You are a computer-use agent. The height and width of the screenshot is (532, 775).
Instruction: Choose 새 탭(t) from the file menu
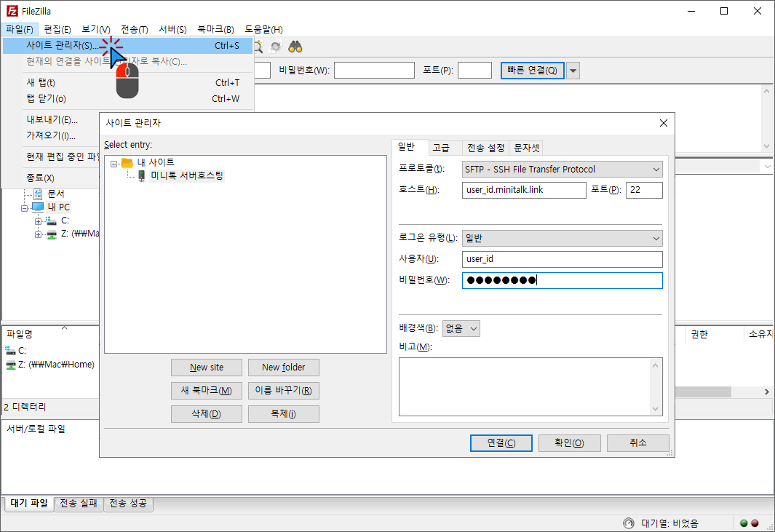coord(127,82)
